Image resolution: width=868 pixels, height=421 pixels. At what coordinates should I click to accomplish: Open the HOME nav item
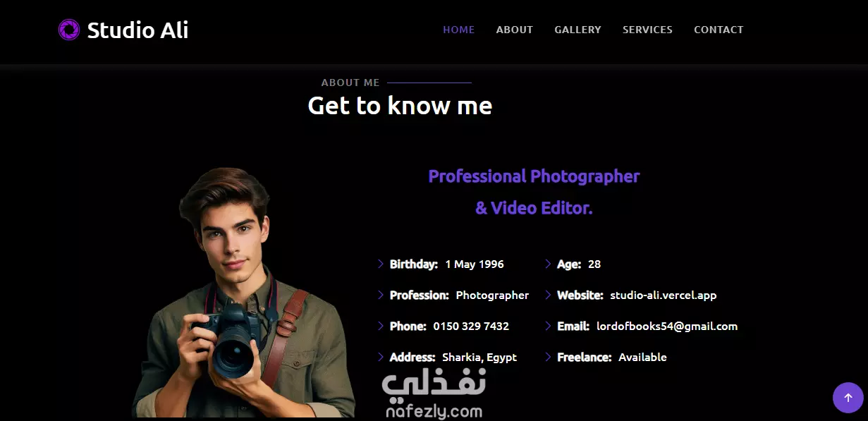click(458, 30)
